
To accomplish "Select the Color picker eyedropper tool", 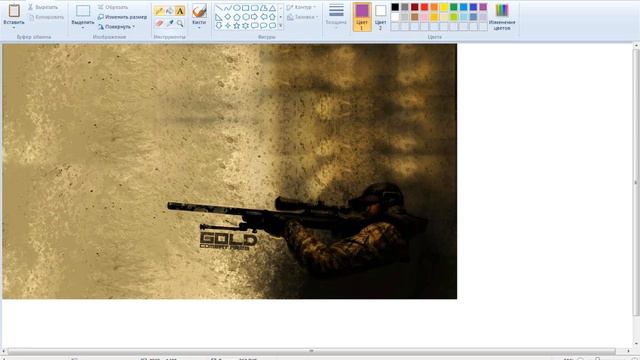I will (170, 24).
